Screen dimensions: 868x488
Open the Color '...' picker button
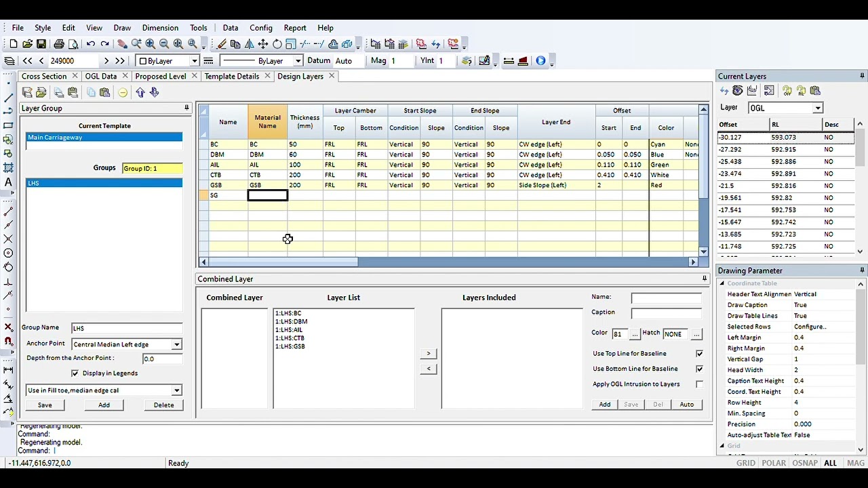click(635, 334)
